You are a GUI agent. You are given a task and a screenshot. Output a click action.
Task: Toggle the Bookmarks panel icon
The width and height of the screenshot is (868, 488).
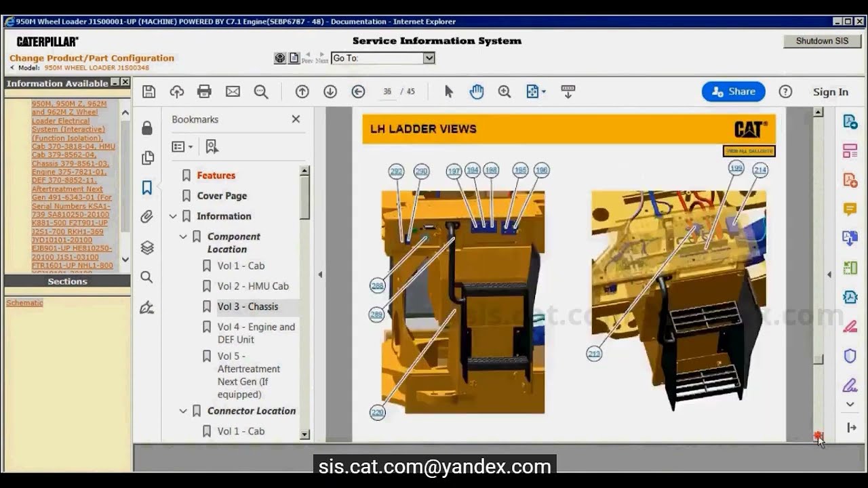point(147,188)
